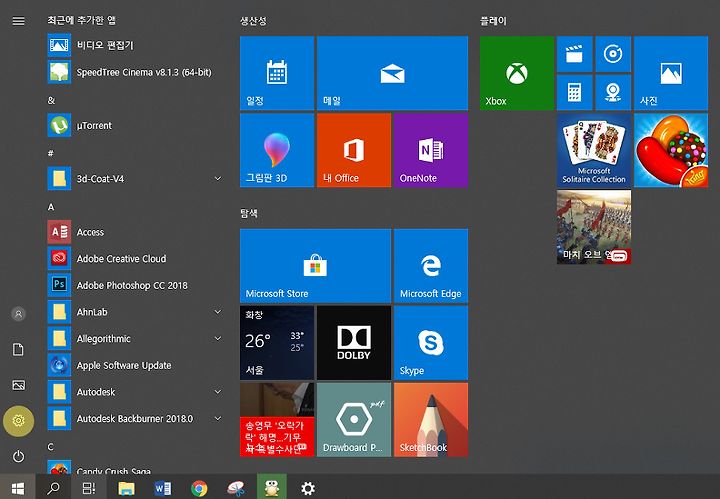Open Documents from the Start sidebar

click(18, 349)
